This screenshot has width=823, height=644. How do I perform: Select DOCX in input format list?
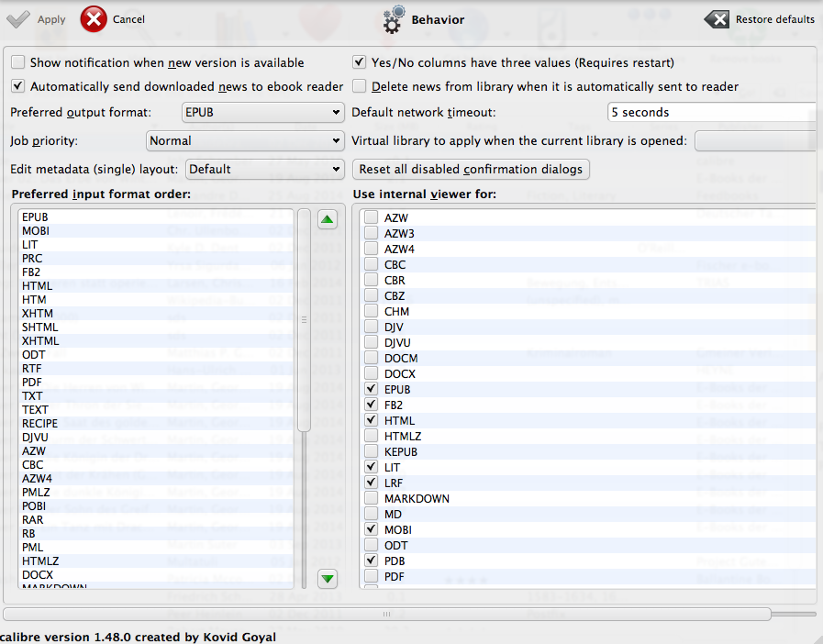pyautogui.click(x=156, y=574)
